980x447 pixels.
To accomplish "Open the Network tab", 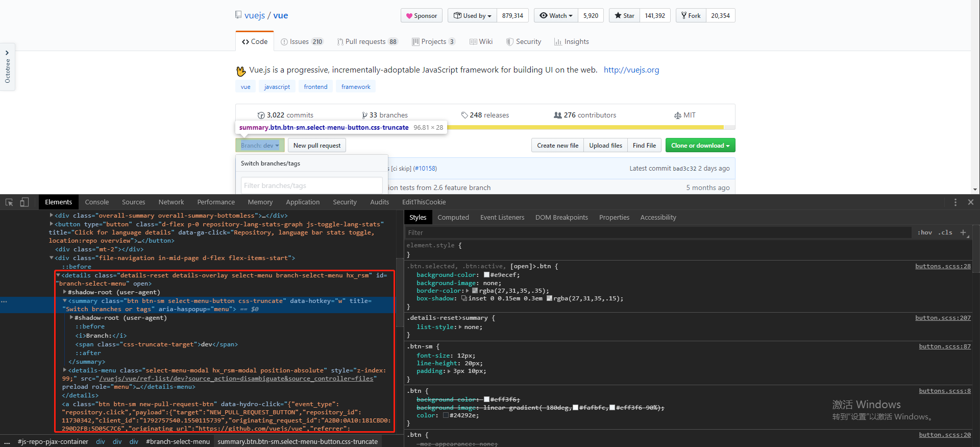I will coord(171,202).
